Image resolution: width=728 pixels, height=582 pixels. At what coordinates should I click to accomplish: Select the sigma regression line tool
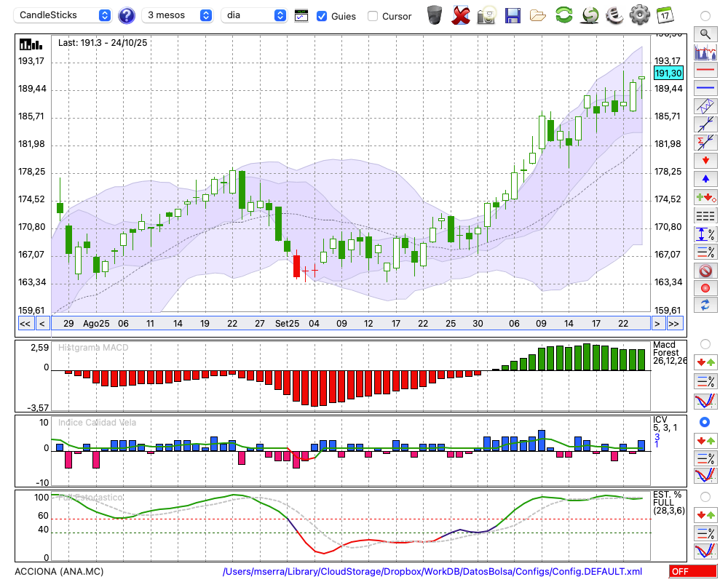(705, 143)
